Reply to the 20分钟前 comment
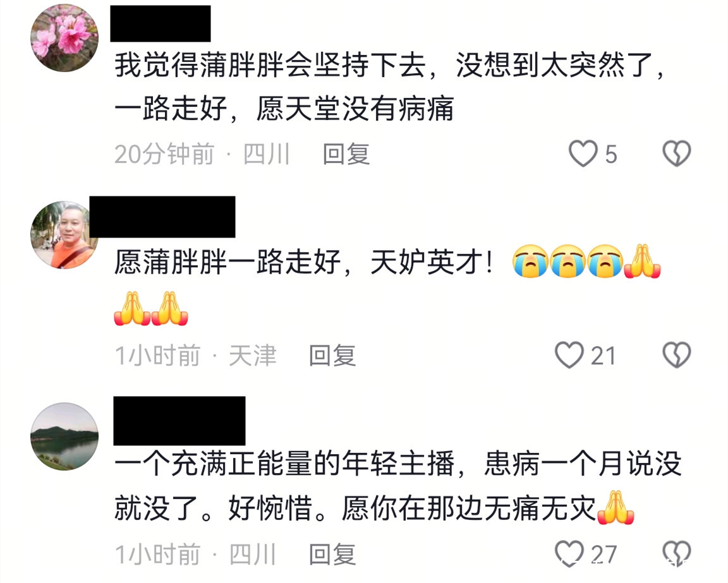728x583 pixels. point(346,154)
